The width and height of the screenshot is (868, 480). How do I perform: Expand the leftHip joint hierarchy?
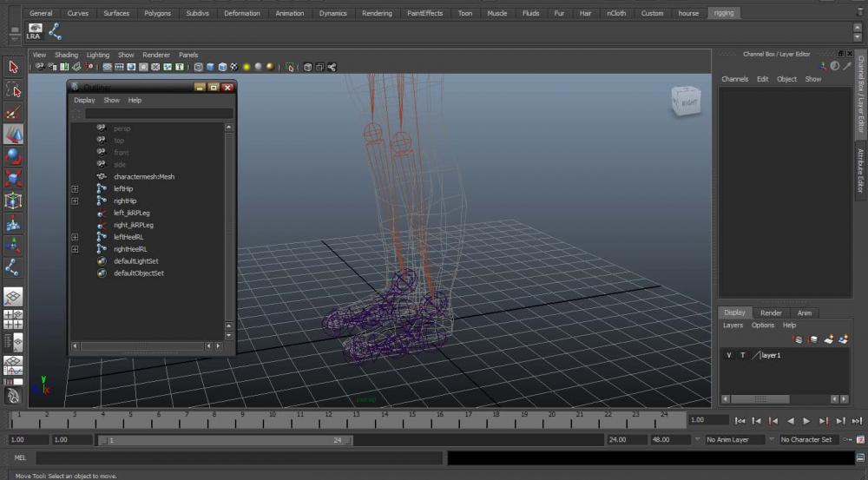tap(75, 189)
